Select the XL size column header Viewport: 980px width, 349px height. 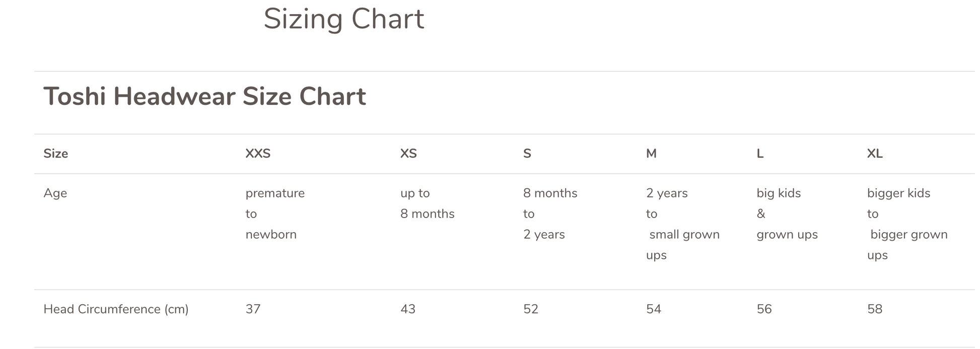875,154
